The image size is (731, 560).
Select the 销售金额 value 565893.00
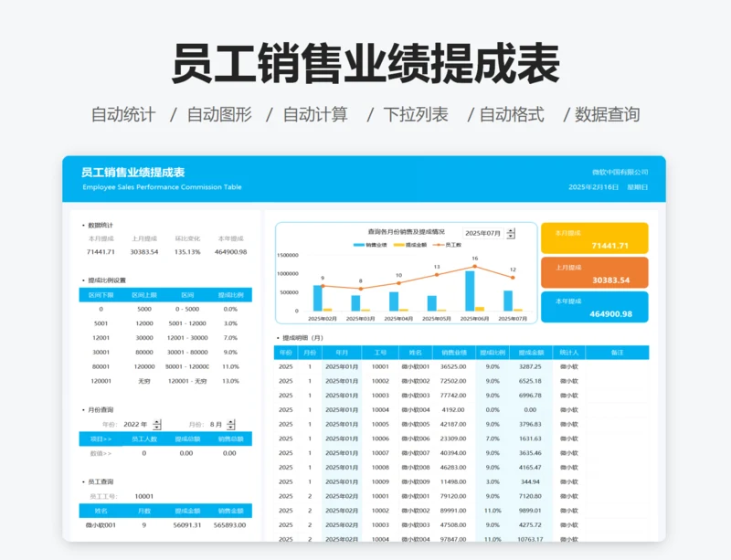(x=230, y=525)
